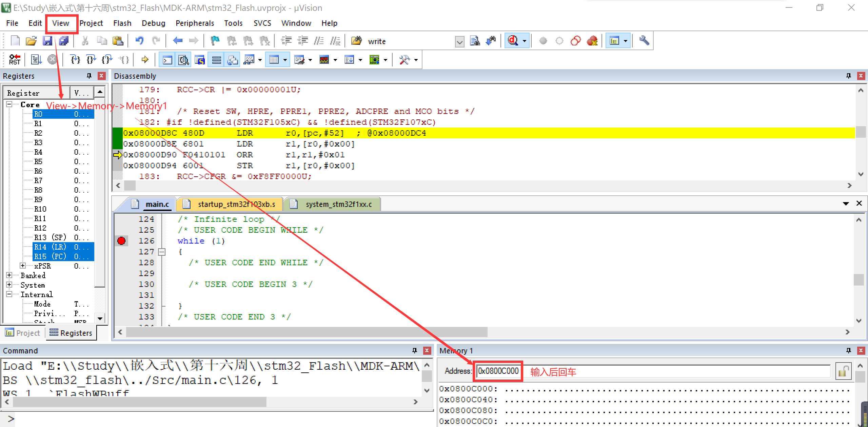This screenshot has width=868, height=427.
Task: Open the Peripherals menu
Action: (195, 23)
